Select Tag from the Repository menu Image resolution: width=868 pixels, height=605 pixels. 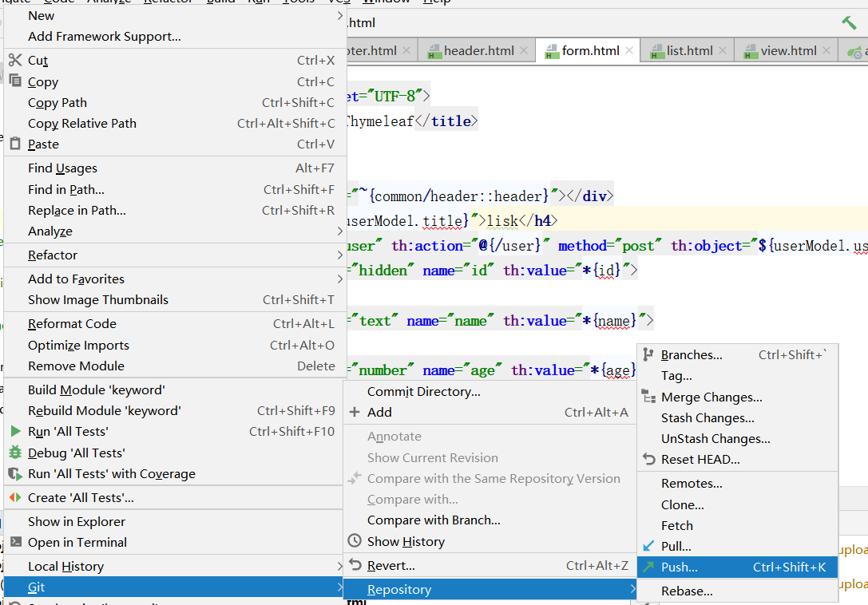[x=737, y=375]
